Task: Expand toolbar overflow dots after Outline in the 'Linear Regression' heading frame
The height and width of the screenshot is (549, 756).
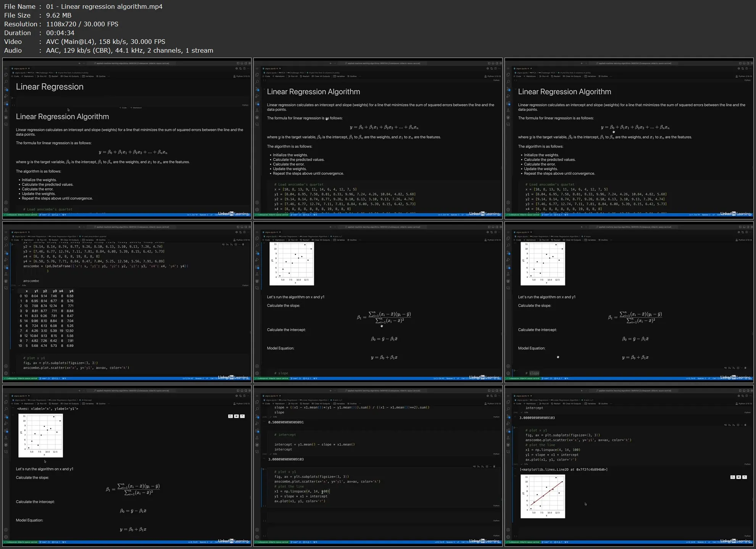Action: [x=109, y=76]
